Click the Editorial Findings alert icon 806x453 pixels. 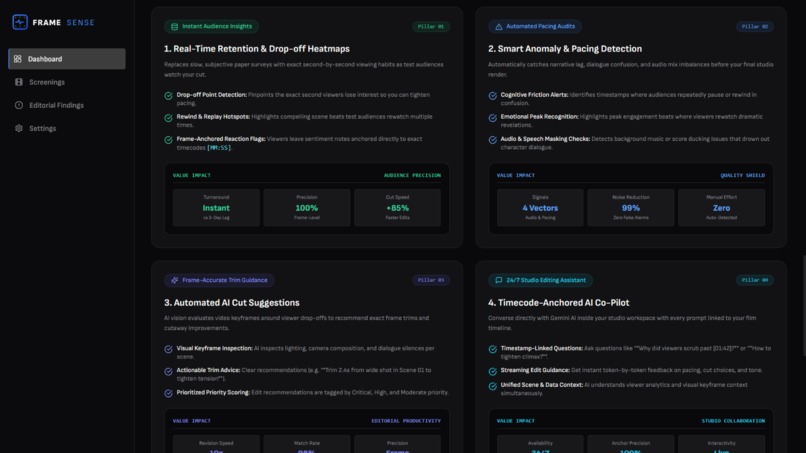pyautogui.click(x=19, y=105)
